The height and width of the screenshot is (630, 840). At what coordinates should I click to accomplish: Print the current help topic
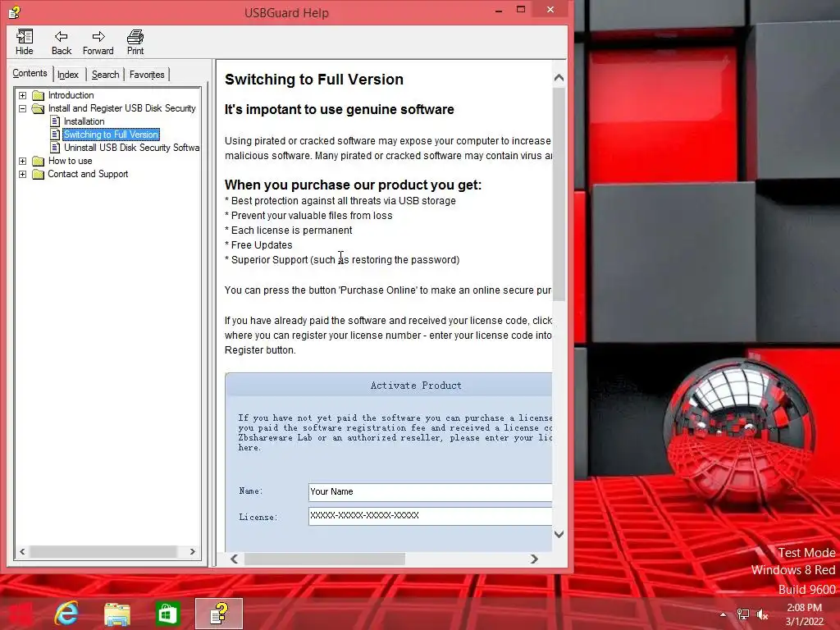[x=135, y=43]
